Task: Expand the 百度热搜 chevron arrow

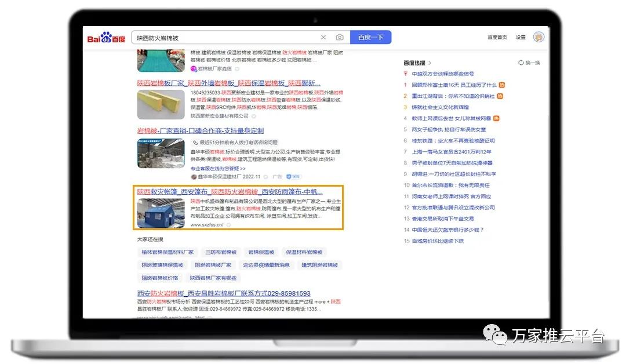Action: (430, 63)
